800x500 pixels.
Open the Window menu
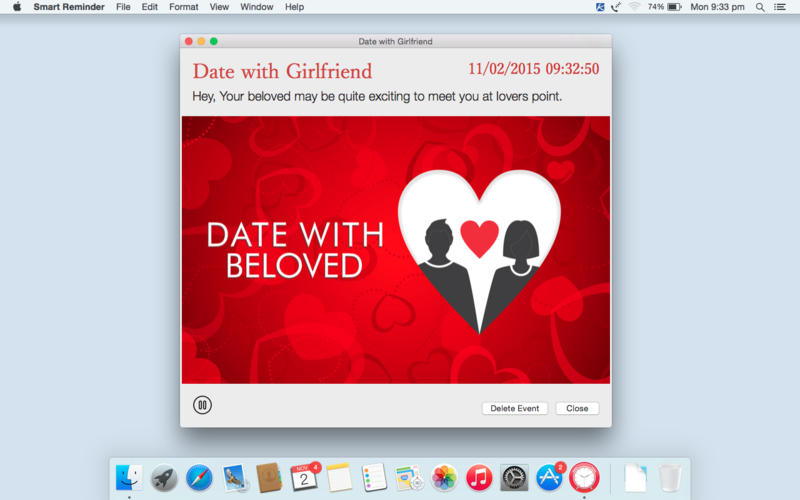[x=257, y=7]
